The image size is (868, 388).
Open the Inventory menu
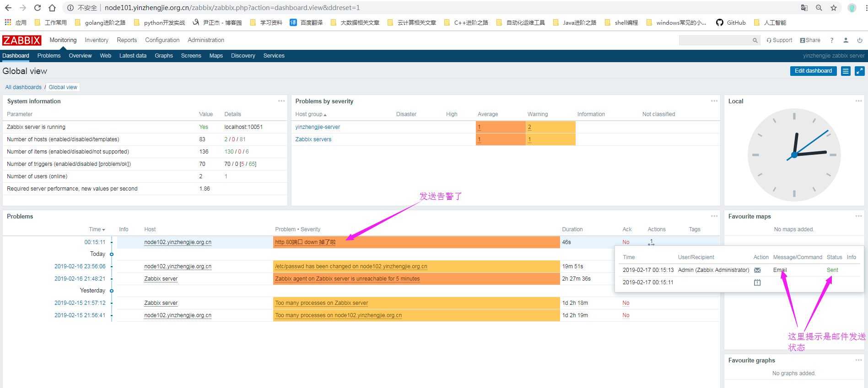click(97, 40)
